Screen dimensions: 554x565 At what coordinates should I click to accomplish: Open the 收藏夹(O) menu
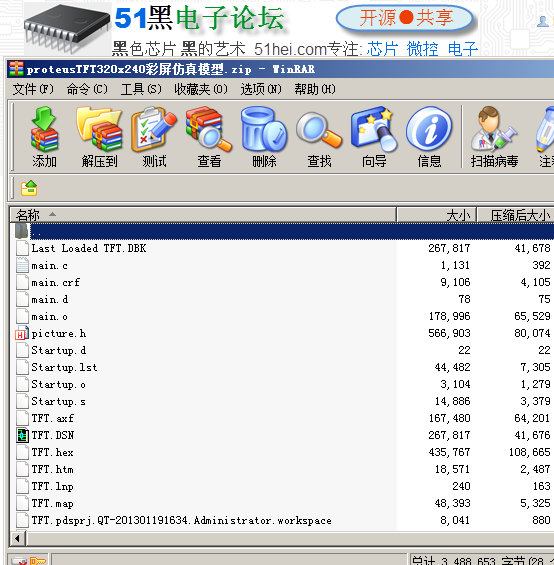click(201, 89)
